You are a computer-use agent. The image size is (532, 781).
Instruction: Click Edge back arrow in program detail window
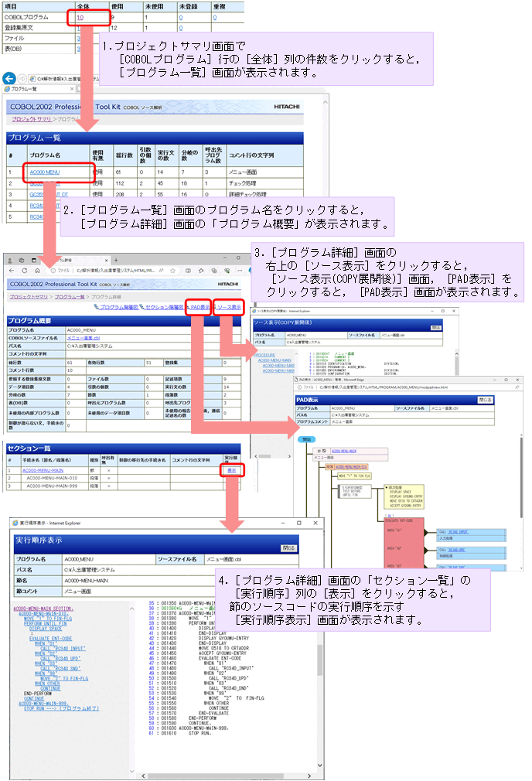tap(12, 271)
